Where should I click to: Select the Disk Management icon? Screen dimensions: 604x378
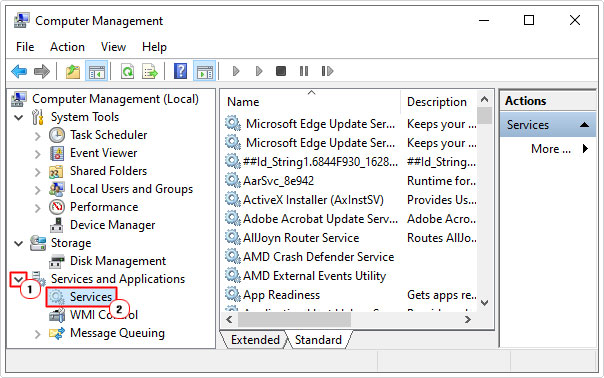pos(57,261)
